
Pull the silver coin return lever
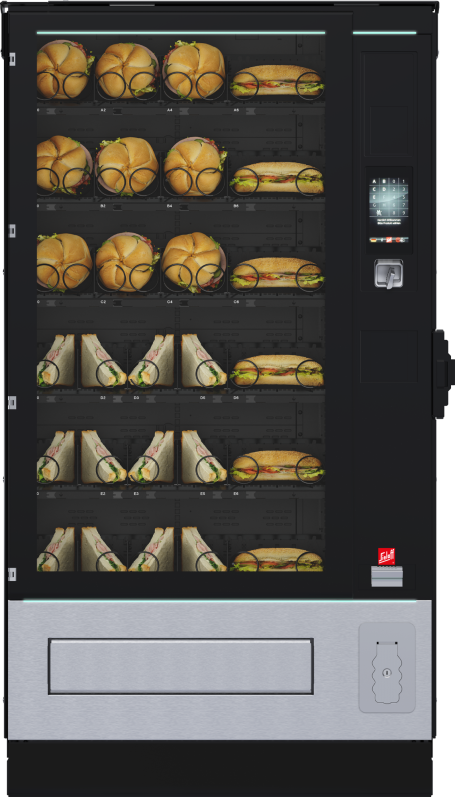tap(389, 274)
